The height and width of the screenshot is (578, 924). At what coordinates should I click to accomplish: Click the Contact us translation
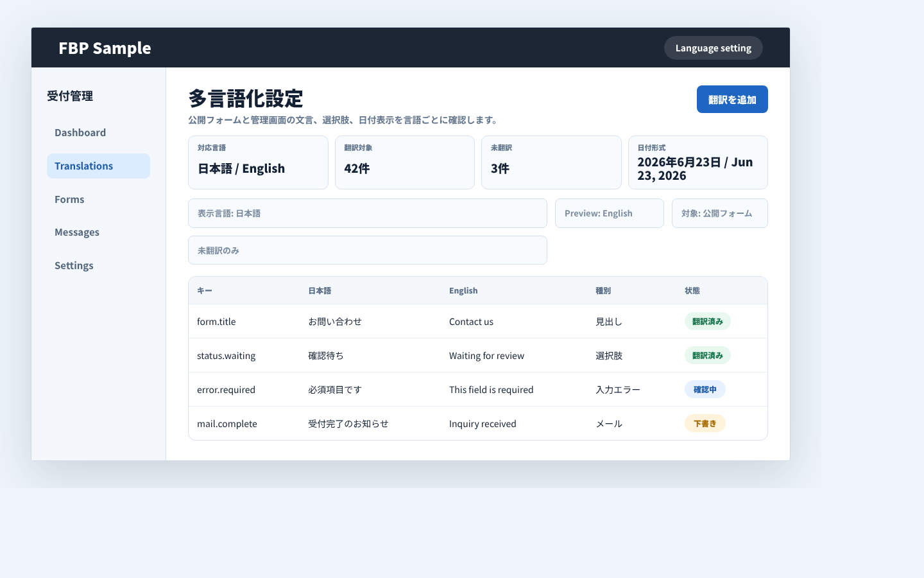[x=471, y=322]
